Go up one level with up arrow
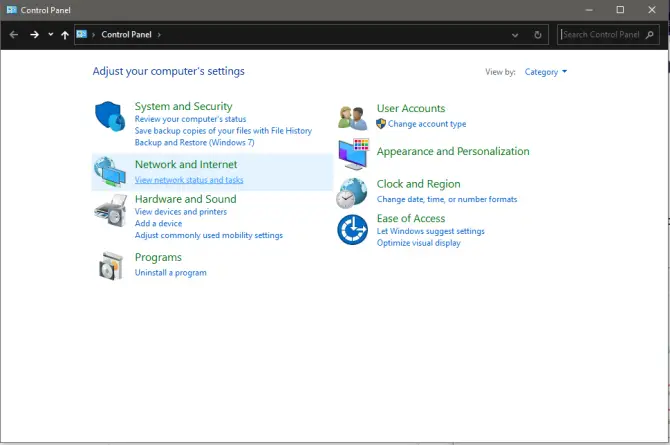 [x=65, y=35]
